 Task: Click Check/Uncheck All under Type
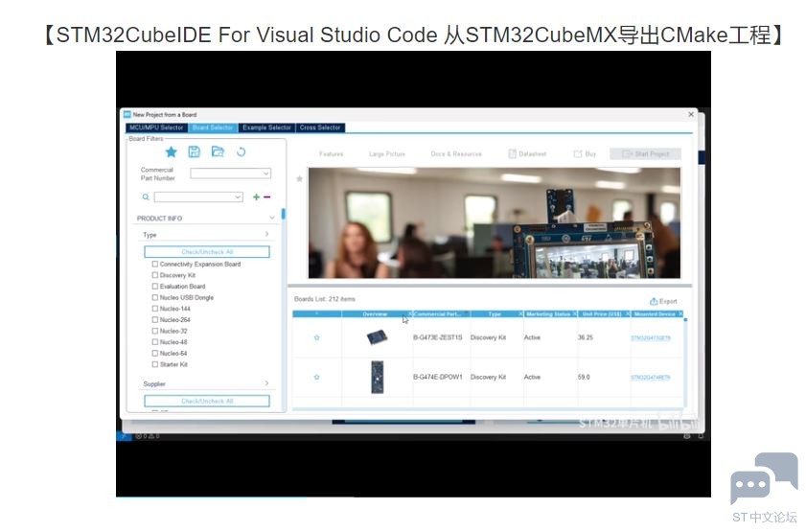click(207, 252)
